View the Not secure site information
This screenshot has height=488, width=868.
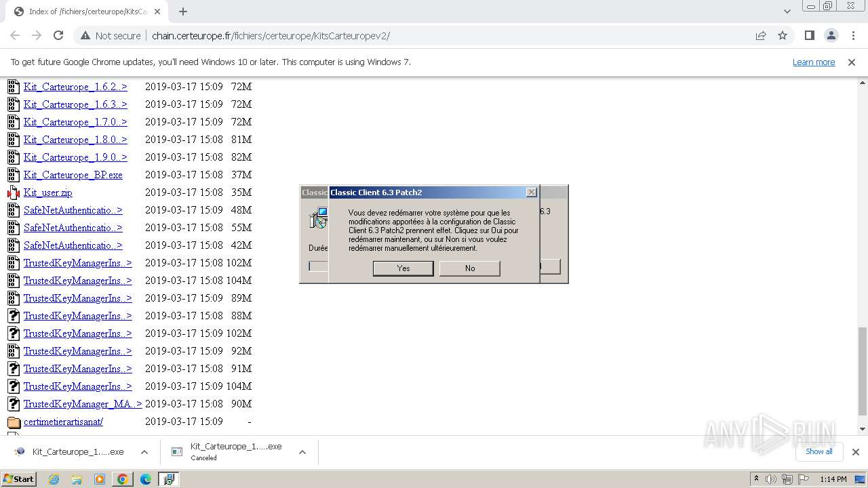coord(110,36)
